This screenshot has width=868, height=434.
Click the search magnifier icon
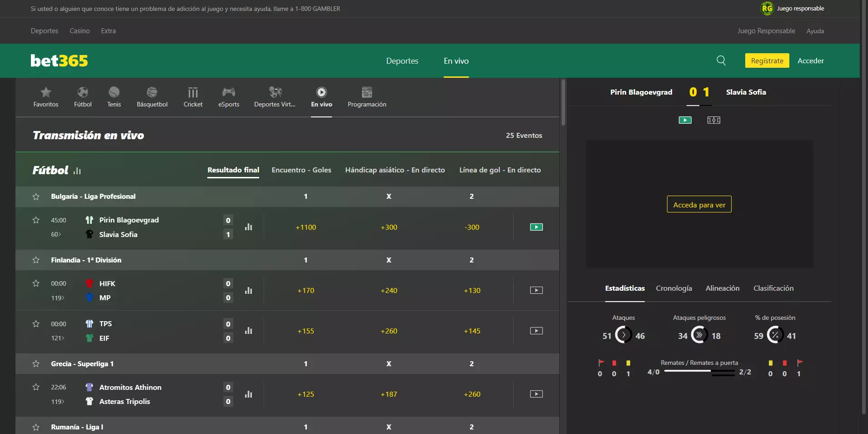(721, 61)
